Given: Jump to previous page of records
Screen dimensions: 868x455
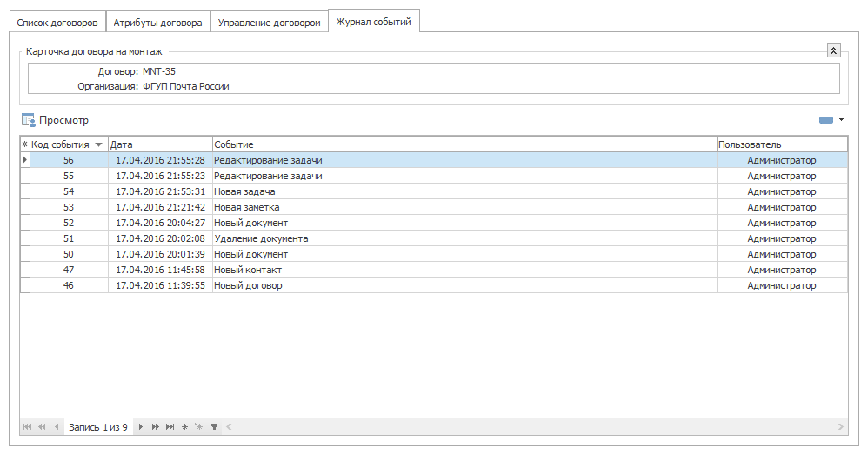Looking at the screenshot, I should click(42, 427).
